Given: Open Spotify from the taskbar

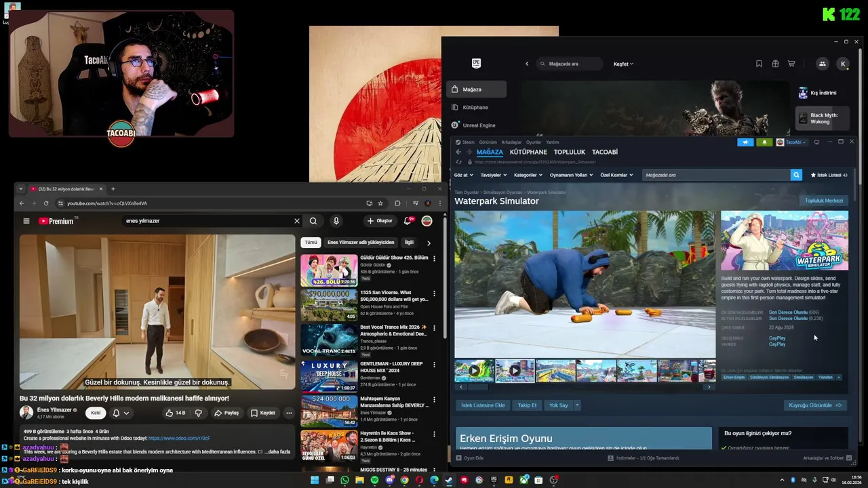Looking at the screenshot, I should click(x=375, y=480).
